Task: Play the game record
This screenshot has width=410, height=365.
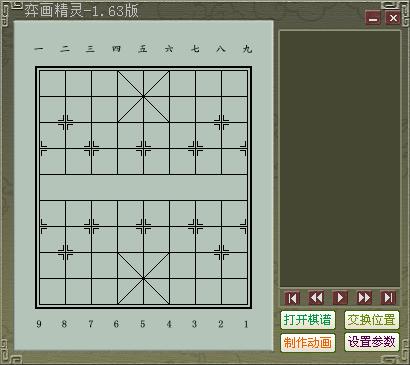Action: [x=340, y=298]
